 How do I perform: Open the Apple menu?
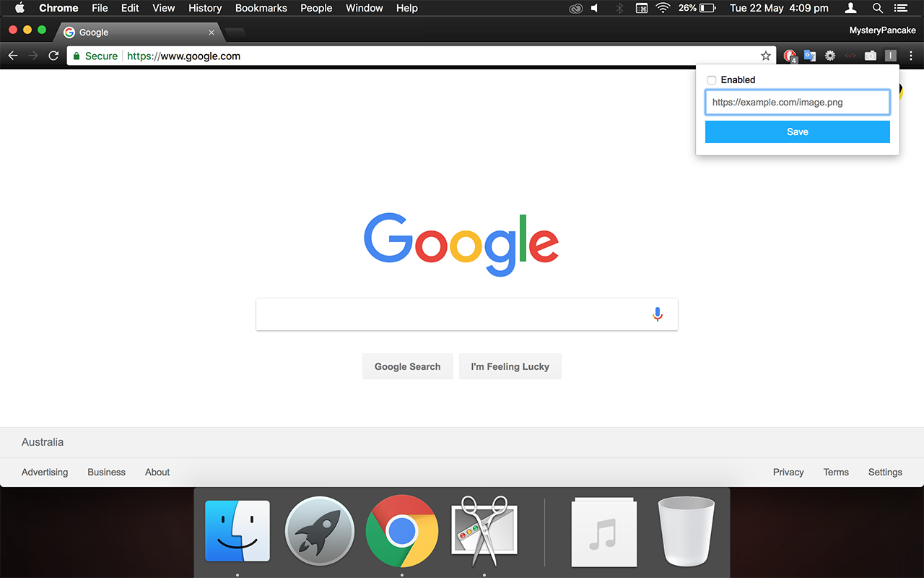click(x=20, y=8)
